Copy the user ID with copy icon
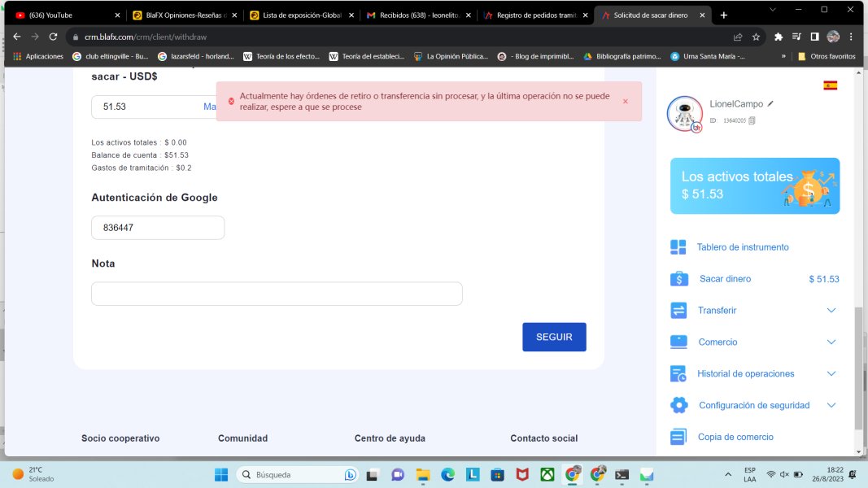Screen dimensions: 868x488 752,120
